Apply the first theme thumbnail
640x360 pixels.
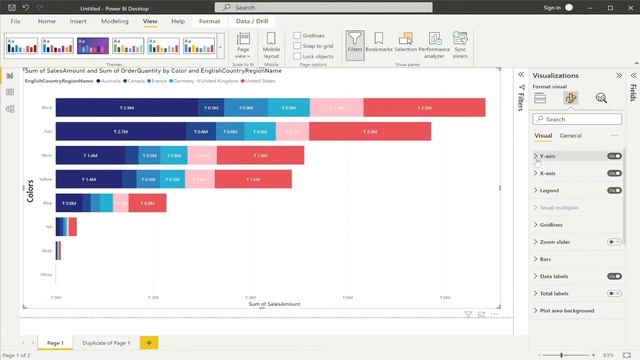click(x=22, y=46)
